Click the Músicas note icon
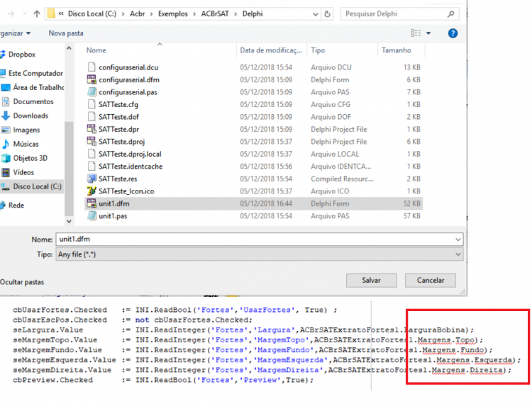532x404 pixels. 6,144
